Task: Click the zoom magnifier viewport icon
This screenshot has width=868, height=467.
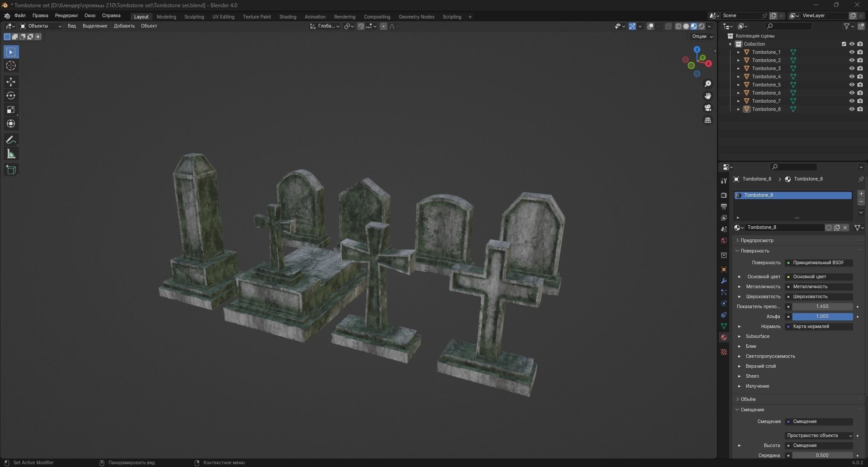Action: coord(708,84)
